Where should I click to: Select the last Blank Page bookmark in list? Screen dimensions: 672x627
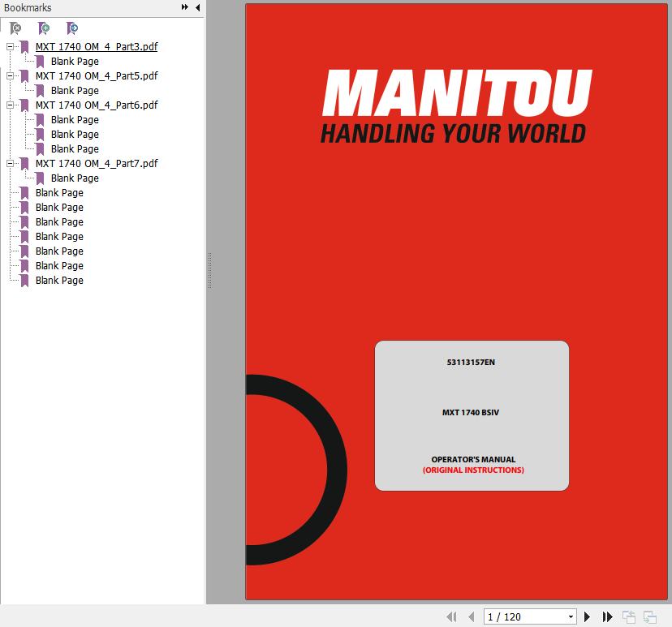pos(59,280)
